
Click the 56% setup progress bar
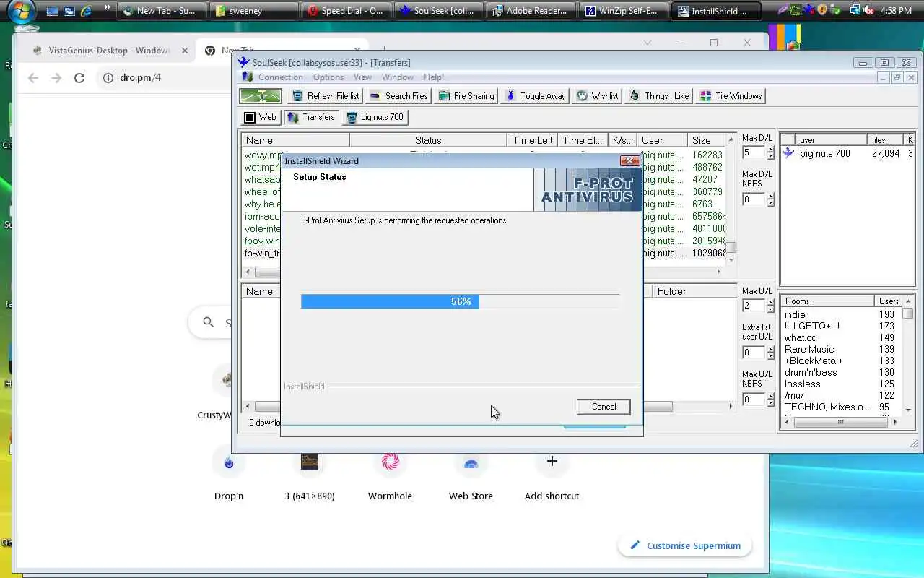[x=460, y=301]
